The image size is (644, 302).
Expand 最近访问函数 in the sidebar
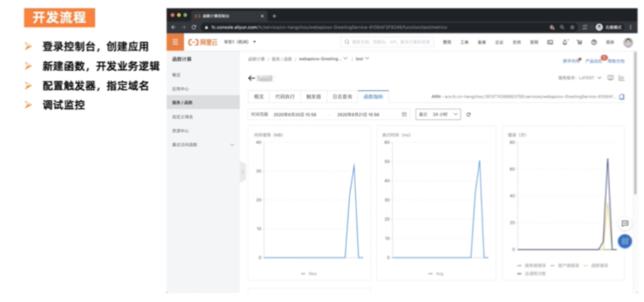203,145
